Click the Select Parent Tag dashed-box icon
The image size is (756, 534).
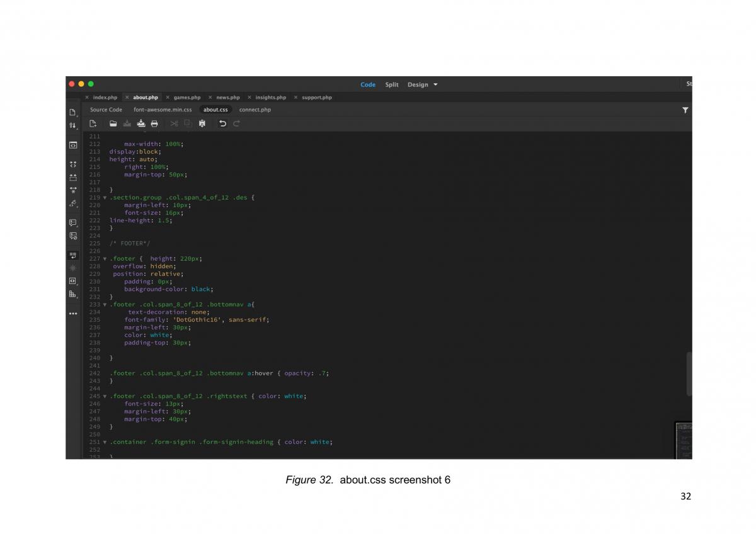coord(73,178)
